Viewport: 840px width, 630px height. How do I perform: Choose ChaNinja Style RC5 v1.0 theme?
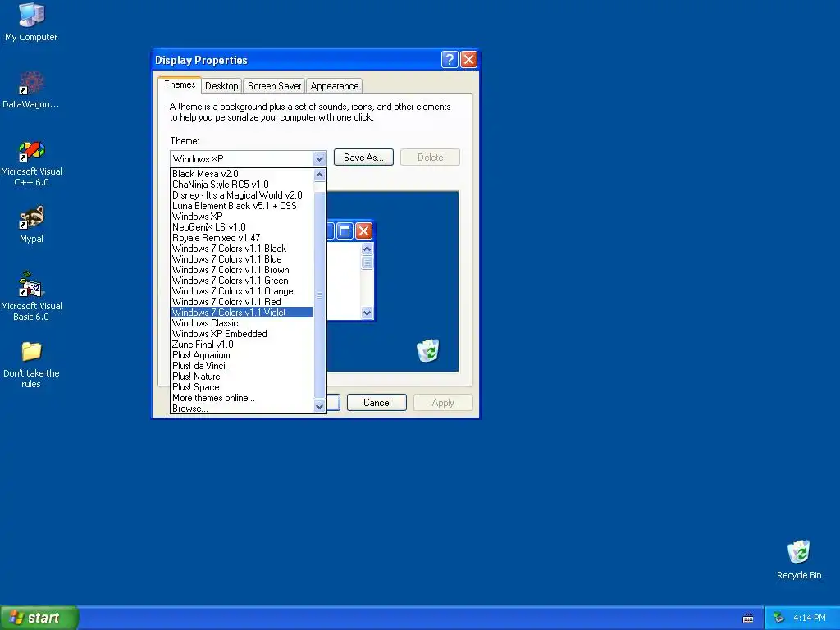(x=242, y=185)
